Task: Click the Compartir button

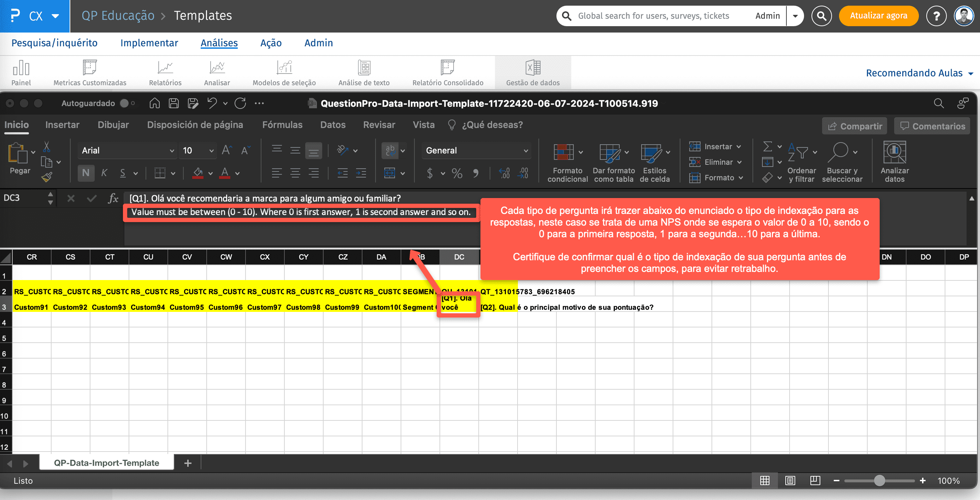Action: [855, 126]
